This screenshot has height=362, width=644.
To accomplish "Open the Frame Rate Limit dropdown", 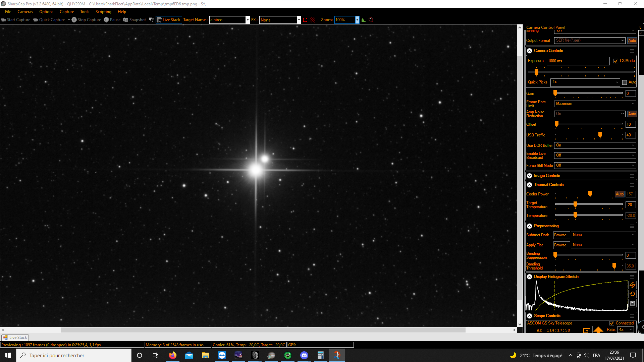I will tap(595, 104).
